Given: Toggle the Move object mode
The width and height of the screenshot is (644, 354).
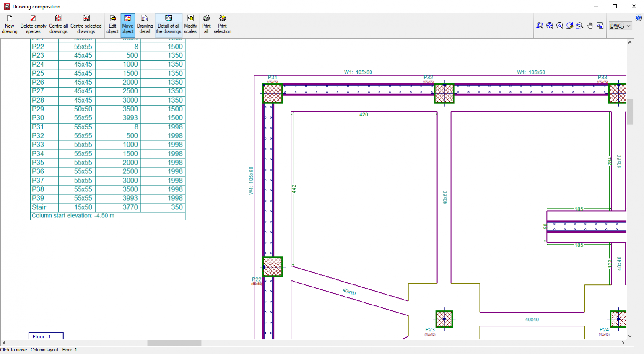Looking at the screenshot, I should click(x=128, y=25).
